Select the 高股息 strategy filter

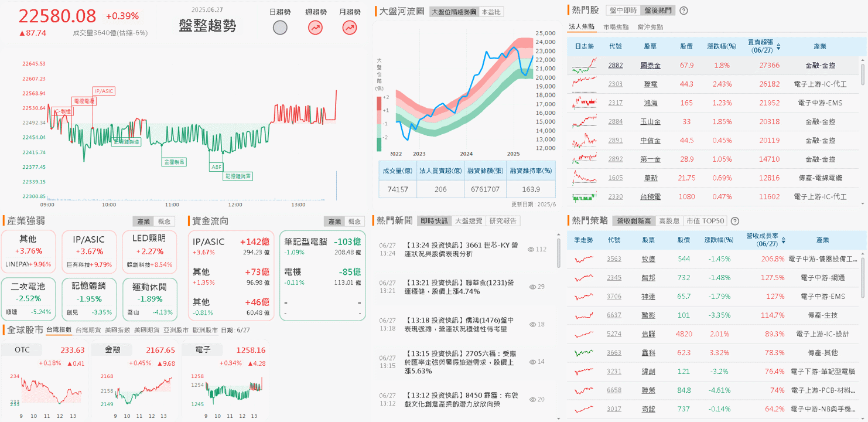pos(669,221)
